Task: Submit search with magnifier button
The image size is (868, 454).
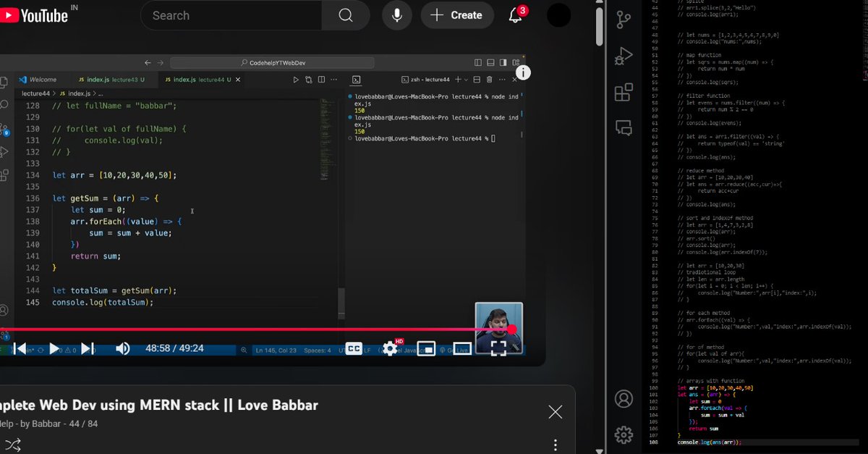Action: pyautogui.click(x=346, y=15)
